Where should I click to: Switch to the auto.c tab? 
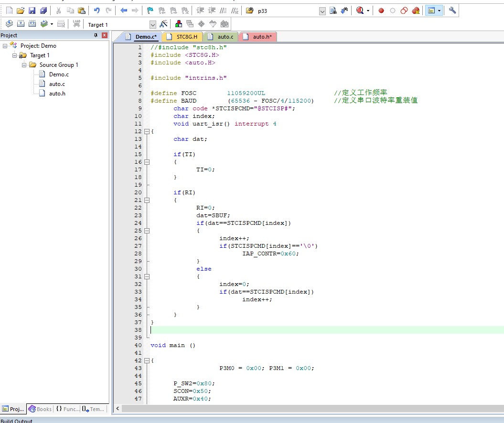point(221,37)
